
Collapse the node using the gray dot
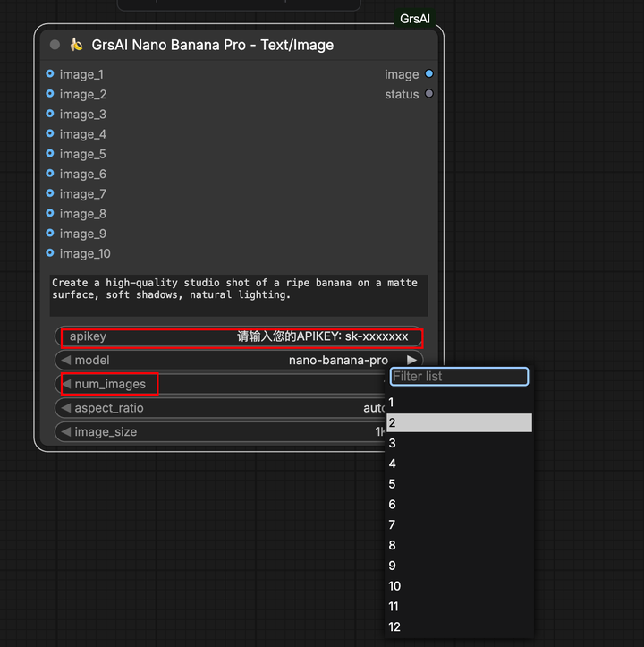55,45
